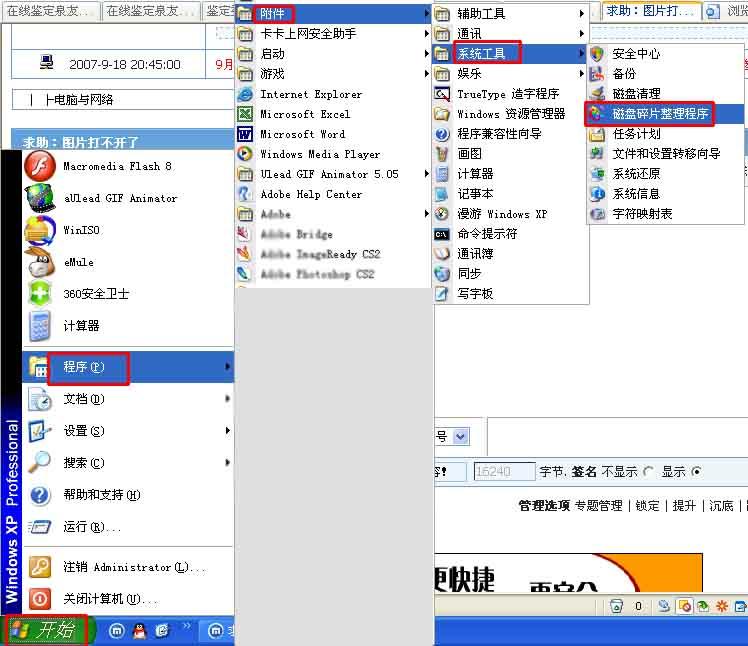Expand 卡卡上网安全助手 folder
748x646 pixels.
coord(334,34)
